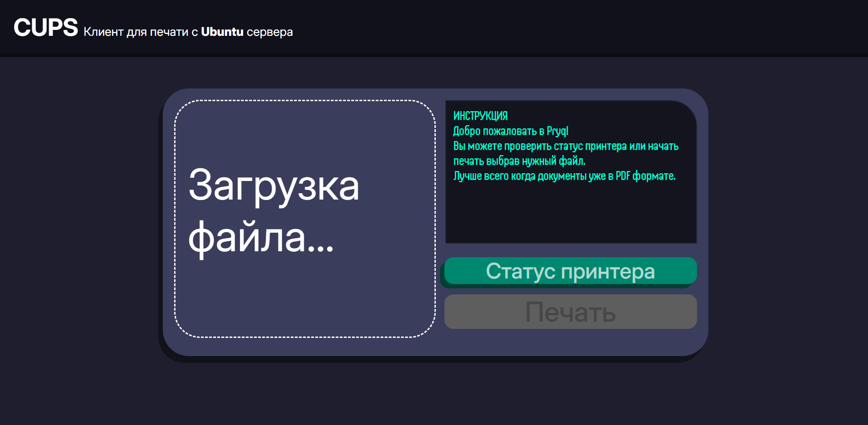Click the word "PDF" in the instructions
Viewport: 868px width, 425px height.
623,176
